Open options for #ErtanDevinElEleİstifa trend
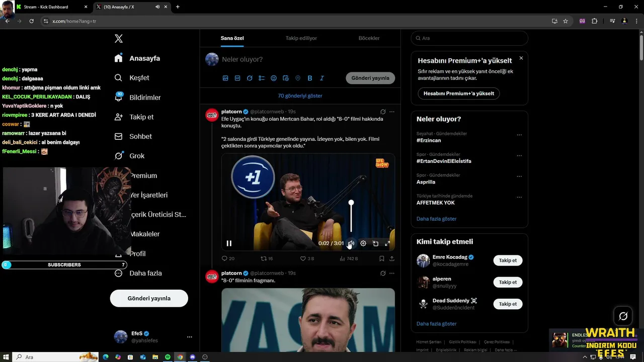Image resolution: width=644 pixels, height=362 pixels. coord(519,156)
